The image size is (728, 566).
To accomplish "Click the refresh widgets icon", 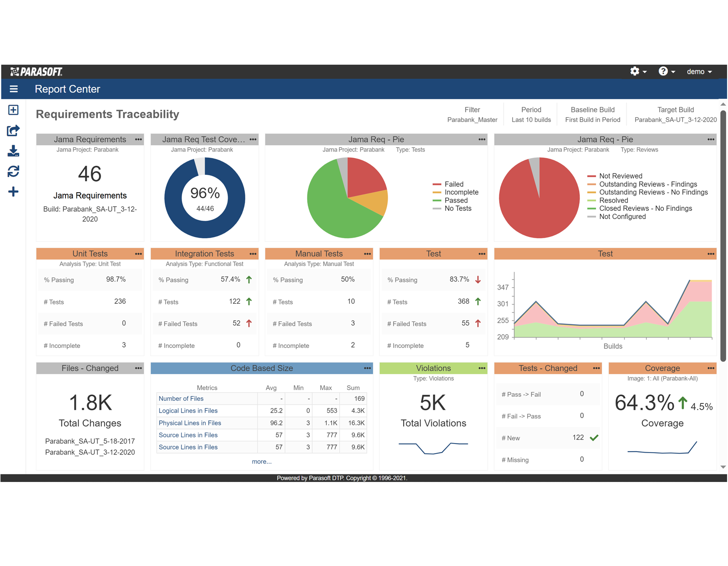I will point(13,171).
